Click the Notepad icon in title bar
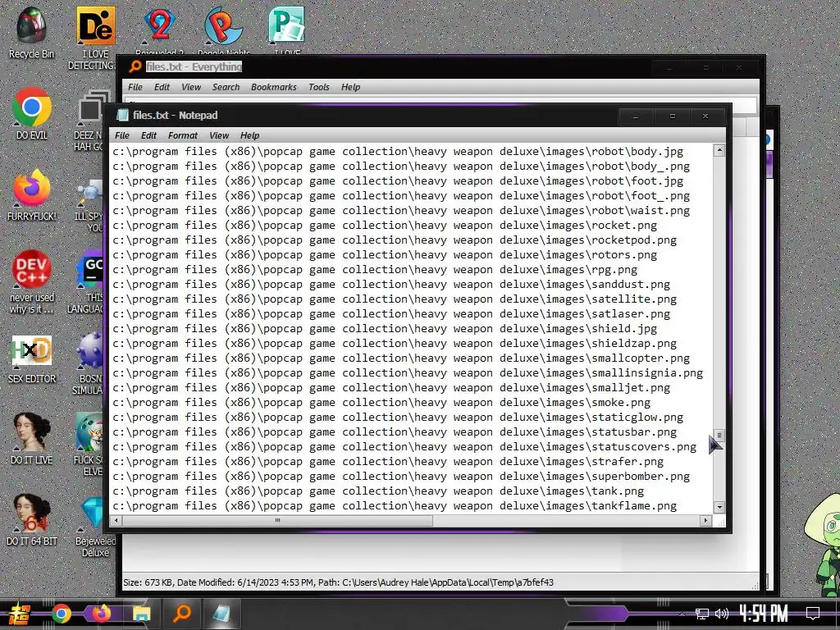Screen dimensions: 840x630 tap(123, 115)
